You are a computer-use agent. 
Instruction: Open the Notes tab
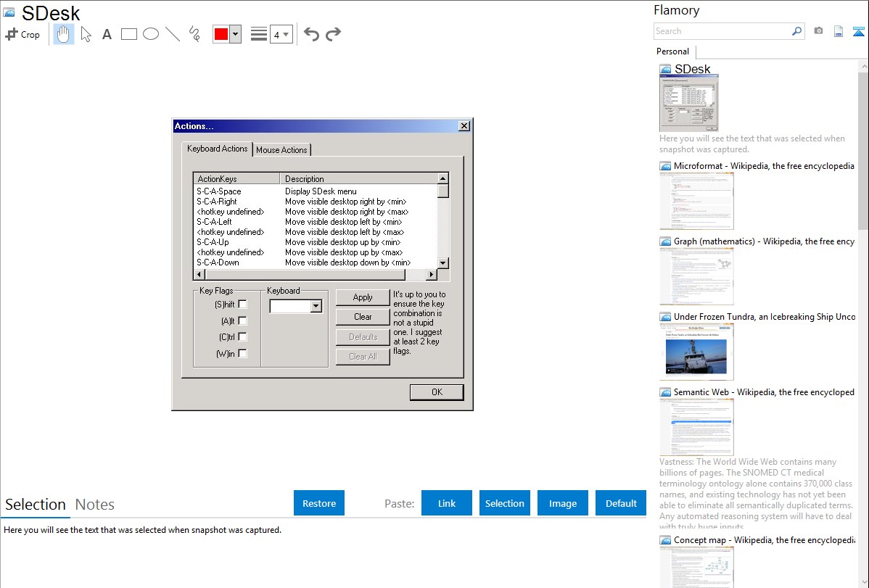pos(95,505)
